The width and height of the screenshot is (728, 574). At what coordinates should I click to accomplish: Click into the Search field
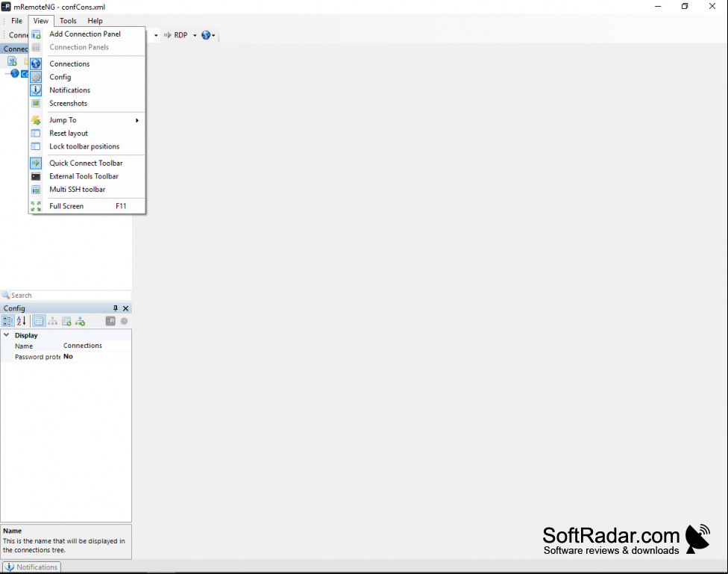[69, 295]
